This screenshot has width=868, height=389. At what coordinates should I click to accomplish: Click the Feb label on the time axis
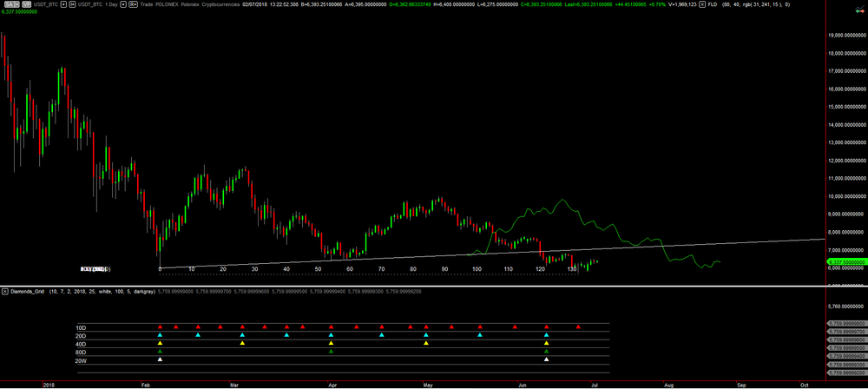pos(146,384)
